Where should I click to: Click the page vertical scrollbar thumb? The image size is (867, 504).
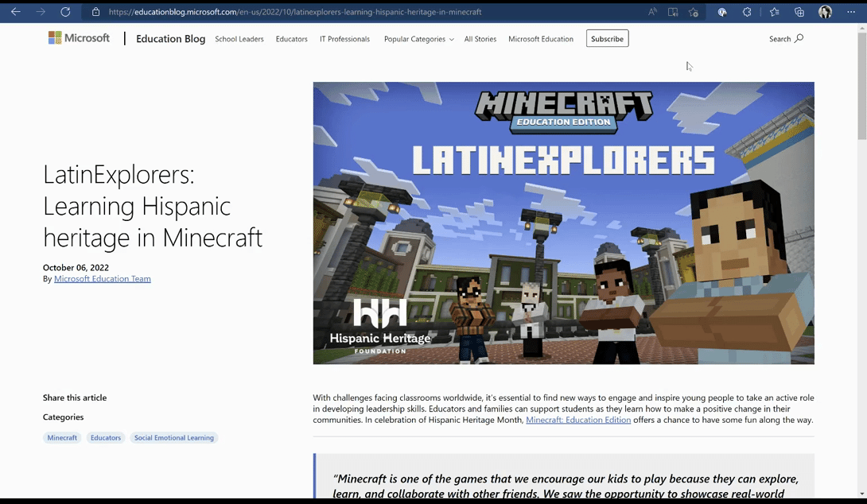(861, 87)
